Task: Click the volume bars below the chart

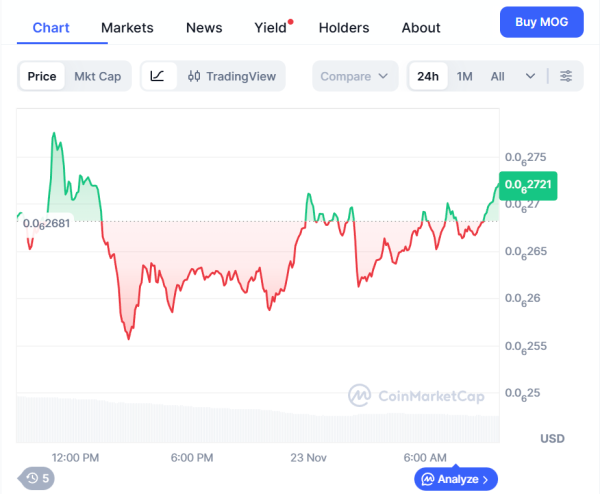Action: pos(250,420)
